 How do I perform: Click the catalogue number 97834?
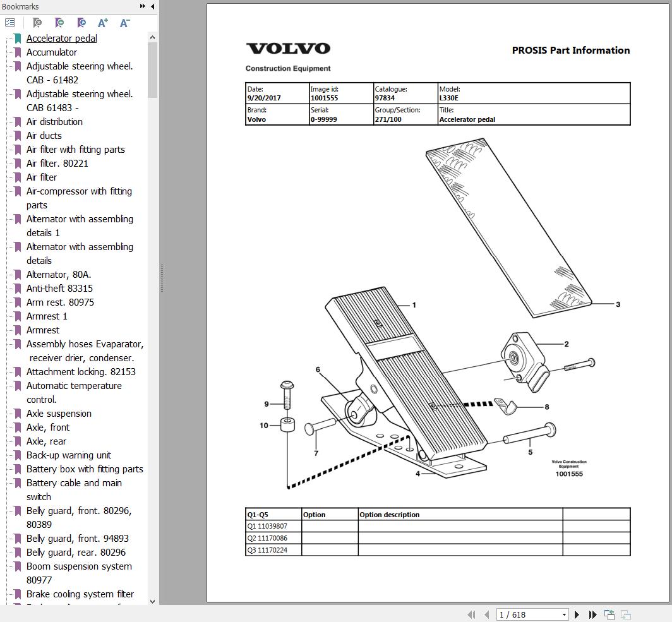click(385, 98)
